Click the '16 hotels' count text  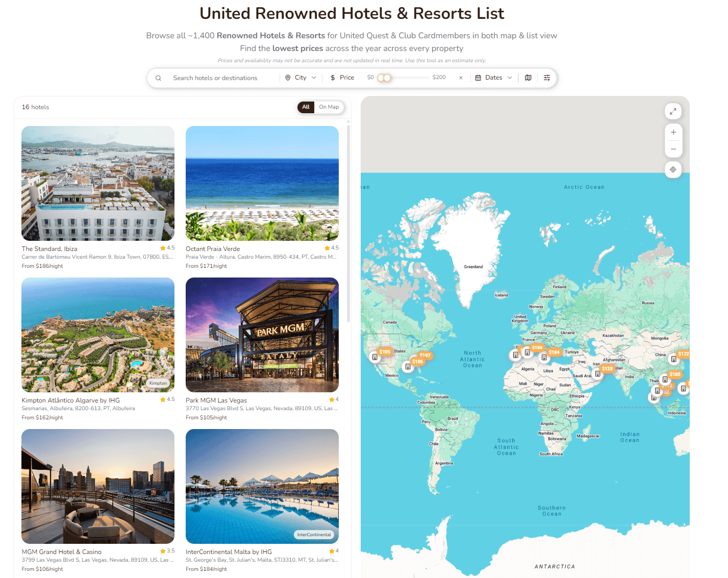pyautogui.click(x=36, y=107)
